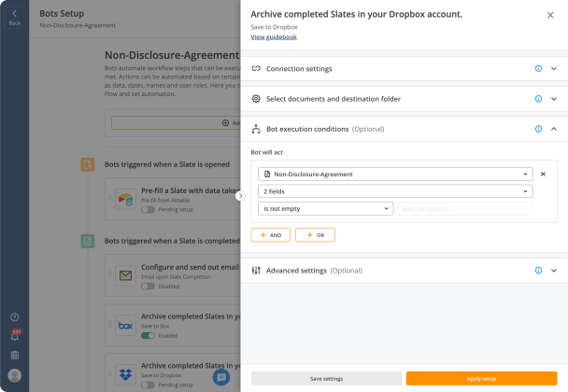Click the email envelope bot icon

(x=126, y=276)
